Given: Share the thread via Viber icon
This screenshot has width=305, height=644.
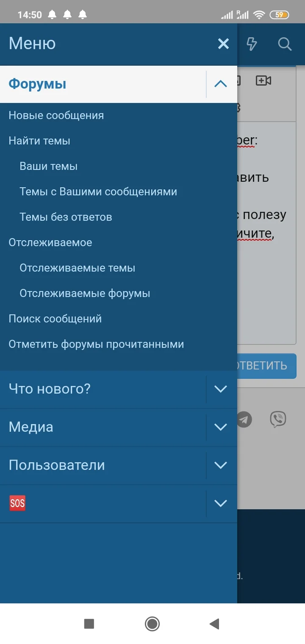Looking at the screenshot, I should (x=278, y=420).
